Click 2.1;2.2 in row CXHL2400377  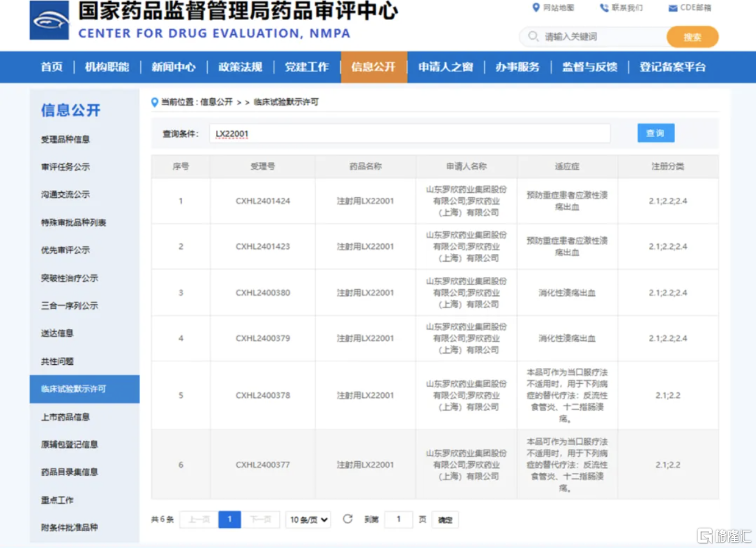668,465
